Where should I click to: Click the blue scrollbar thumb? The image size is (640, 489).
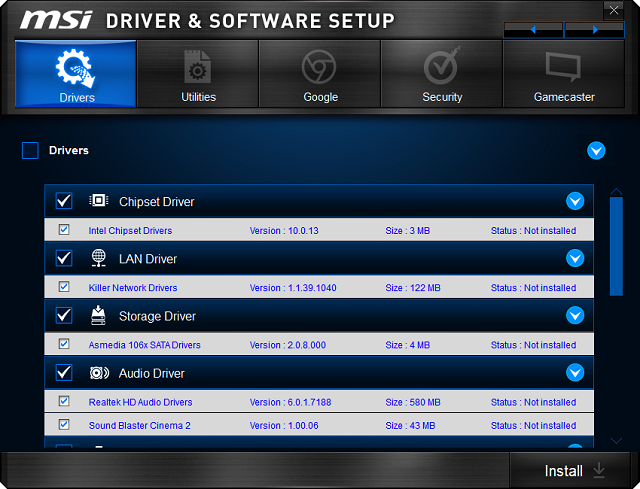pyautogui.click(x=616, y=246)
